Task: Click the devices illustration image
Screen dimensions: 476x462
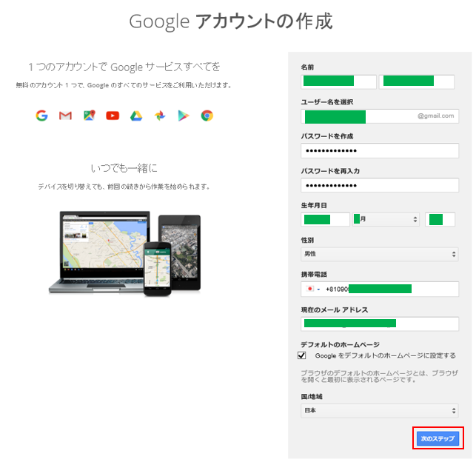Action: click(x=125, y=253)
